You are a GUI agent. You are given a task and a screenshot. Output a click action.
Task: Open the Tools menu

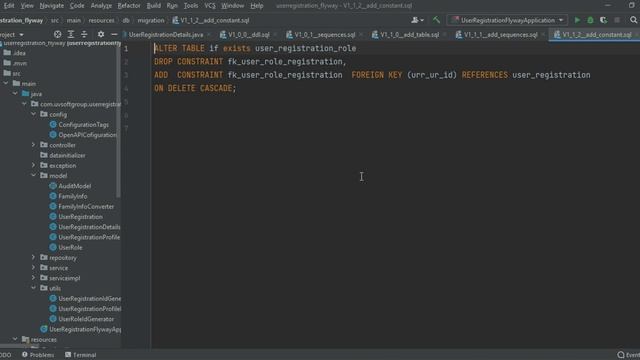[191, 6]
